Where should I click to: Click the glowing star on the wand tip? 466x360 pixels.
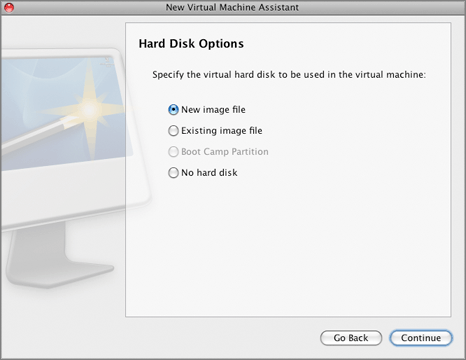point(89,109)
